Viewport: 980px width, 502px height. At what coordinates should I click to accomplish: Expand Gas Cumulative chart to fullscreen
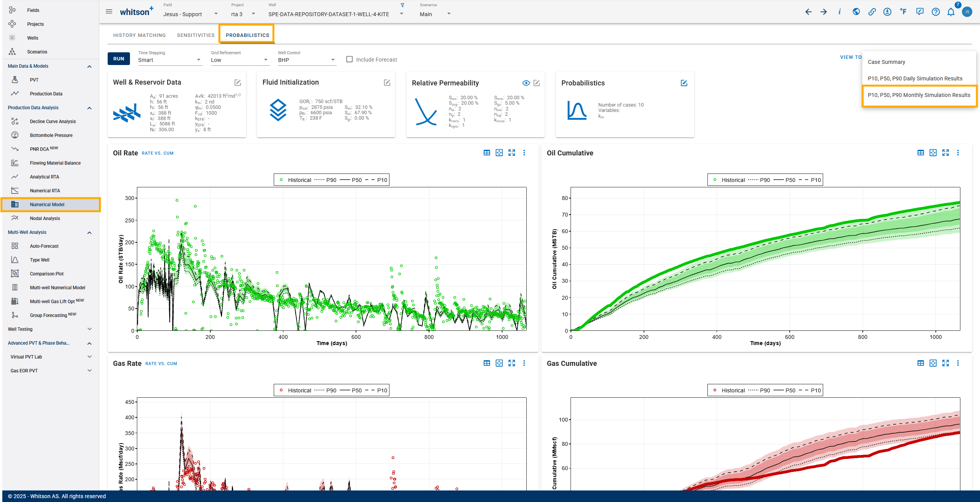[x=946, y=363]
